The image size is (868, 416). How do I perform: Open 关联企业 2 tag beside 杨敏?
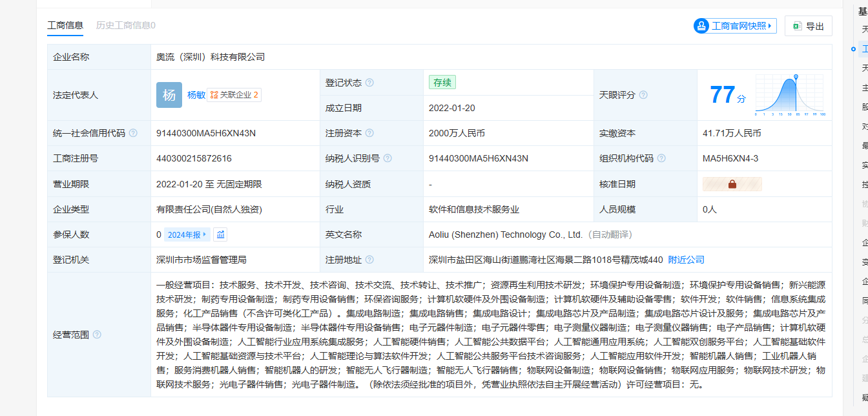tap(234, 95)
